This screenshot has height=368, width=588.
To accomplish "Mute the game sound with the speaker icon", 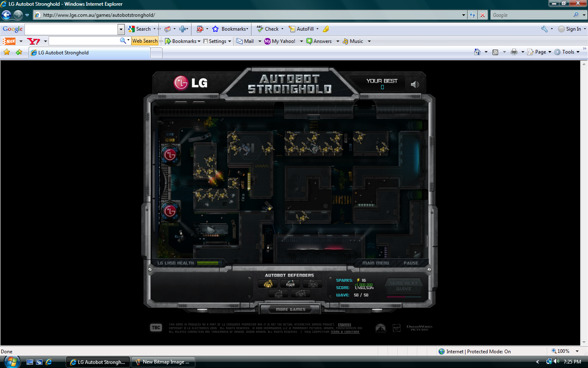I will pyautogui.click(x=415, y=85).
